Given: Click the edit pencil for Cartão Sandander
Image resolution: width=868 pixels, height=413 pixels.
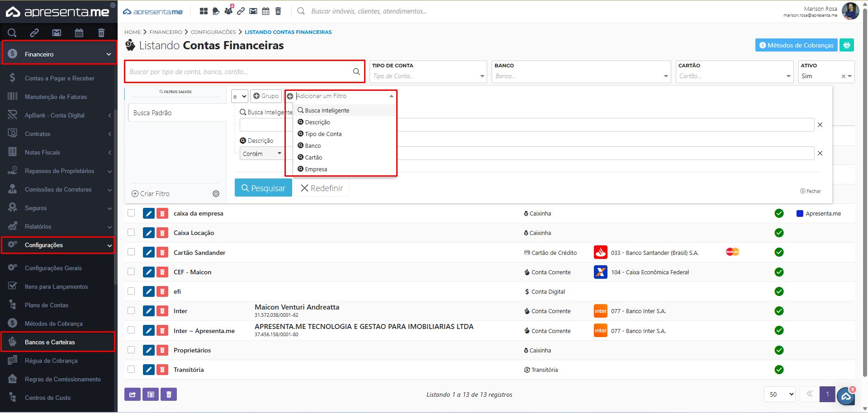Looking at the screenshot, I should coord(148,253).
